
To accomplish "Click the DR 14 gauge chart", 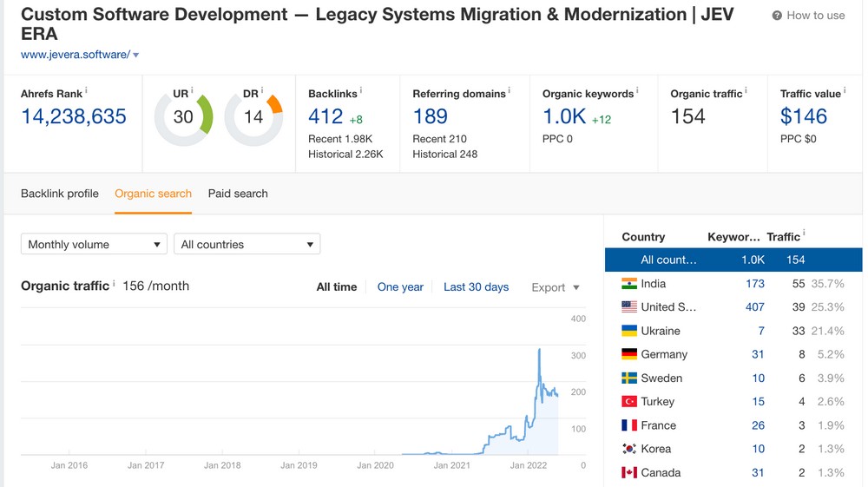I will point(253,117).
